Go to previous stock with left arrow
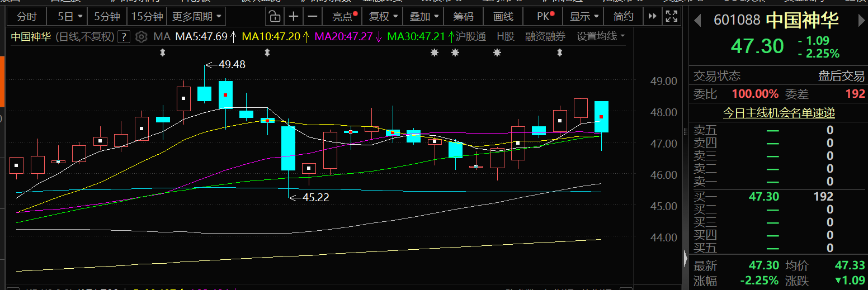This screenshot has height=290, width=868. coord(697,21)
